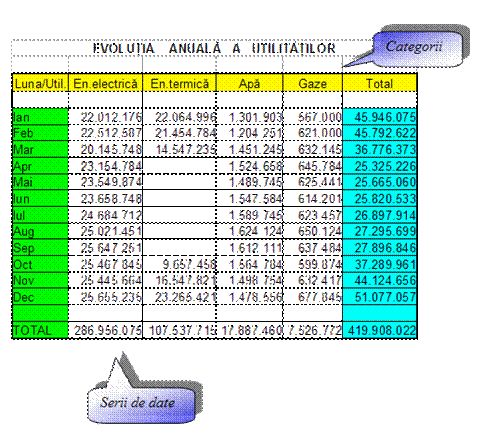This screenshot has width=498, height=435.
Task: Click the Serii de date callout
Action: pyautogui.click(x=140, y=404)
